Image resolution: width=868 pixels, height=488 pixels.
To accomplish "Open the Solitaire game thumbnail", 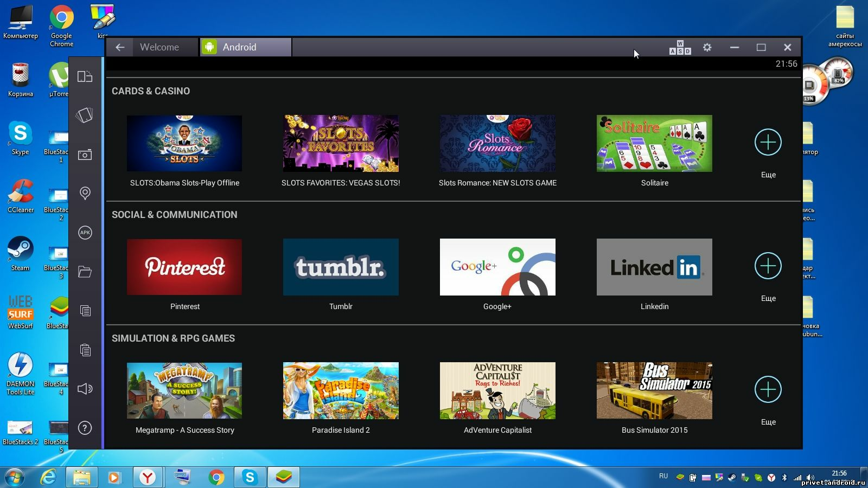I will [654, 143].
